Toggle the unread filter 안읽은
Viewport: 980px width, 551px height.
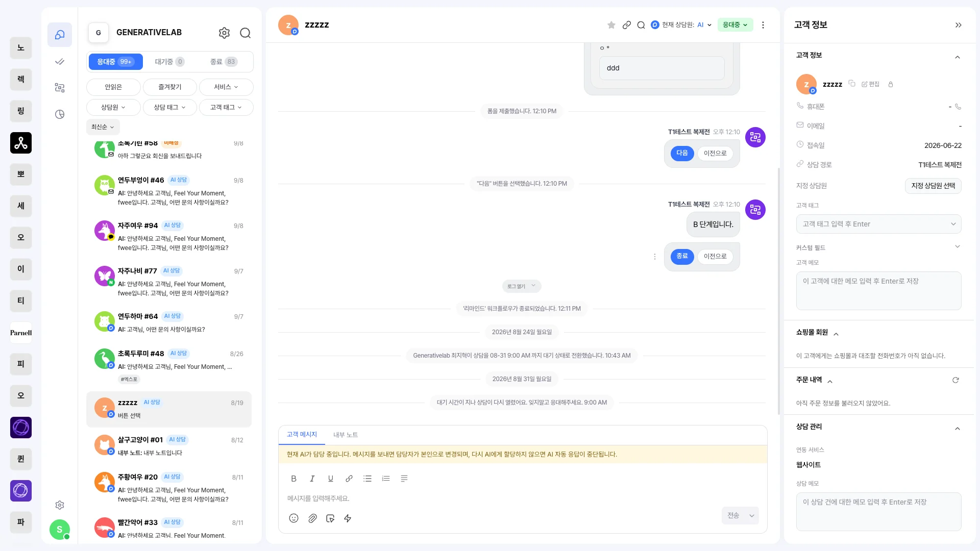(x=113, y=87)
